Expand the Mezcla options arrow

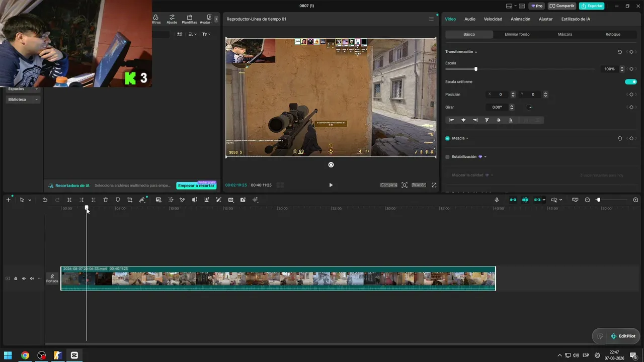click(467, 138)
